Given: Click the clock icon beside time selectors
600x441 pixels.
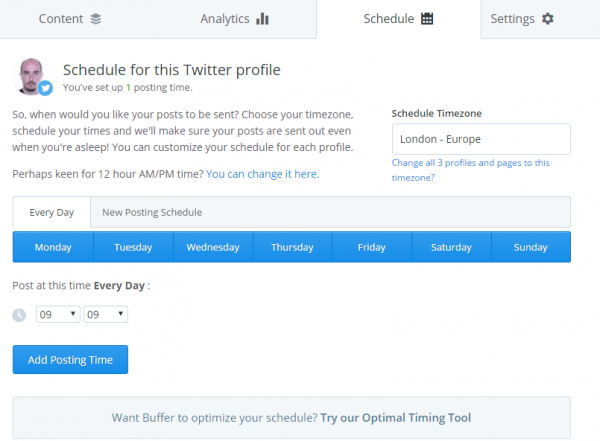Looking at the screenshot, I should point(19,315).
